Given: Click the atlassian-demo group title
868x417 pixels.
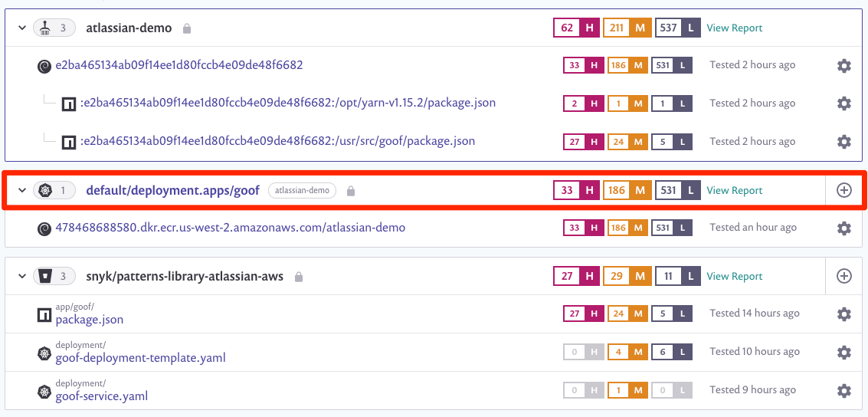Looking at the screenshot, I should 129,28.
